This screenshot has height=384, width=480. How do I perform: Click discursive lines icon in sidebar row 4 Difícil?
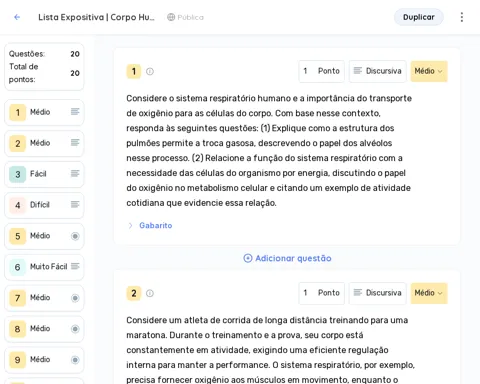point(75,205)
